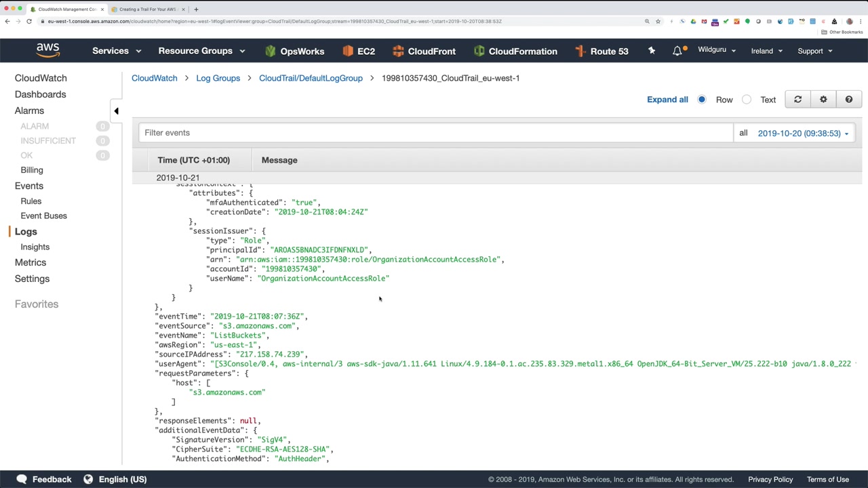Open Settings in the sidebar
Viewport: 868px width, 488px height.
point(32,279)
